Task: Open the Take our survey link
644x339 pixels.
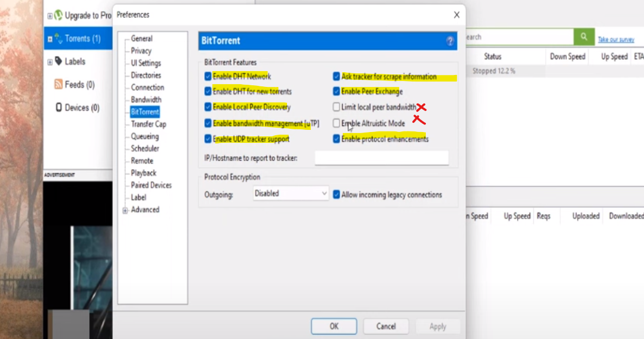Action: 616,40
